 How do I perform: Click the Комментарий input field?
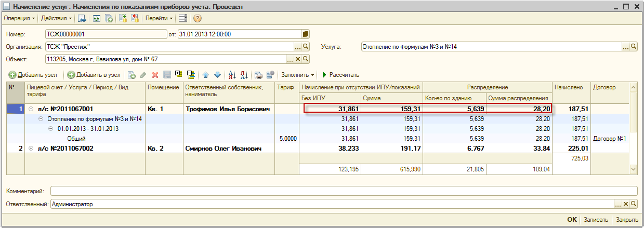[344, 191]
